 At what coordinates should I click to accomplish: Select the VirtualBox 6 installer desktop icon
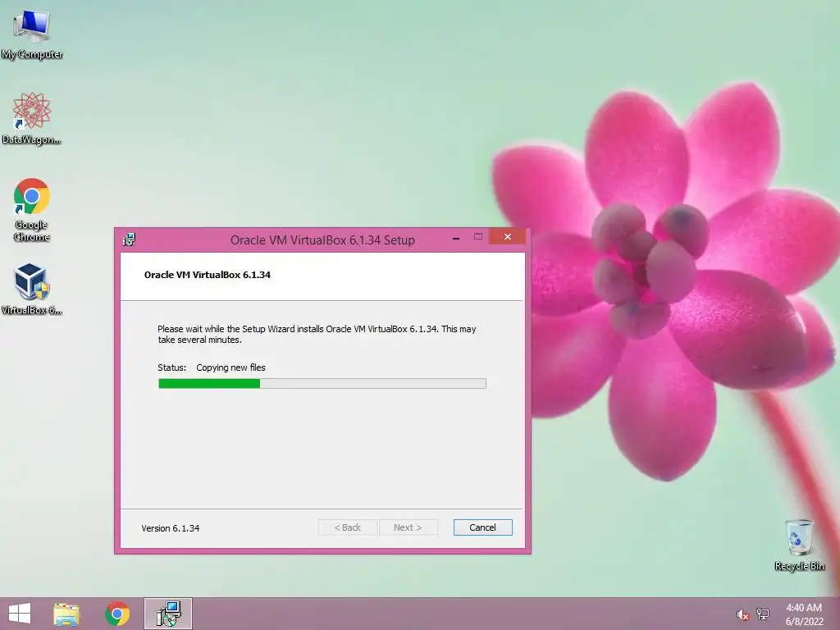[32, 288]
